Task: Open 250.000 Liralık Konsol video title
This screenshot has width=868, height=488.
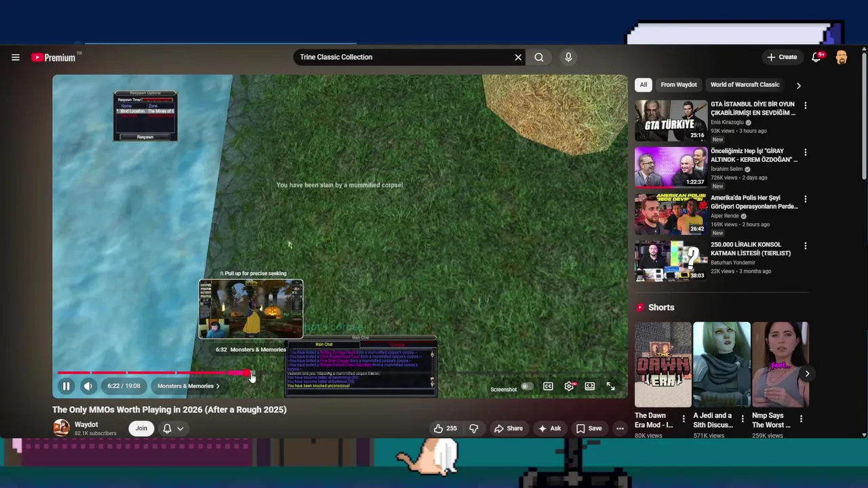Action: [x=751, y=249]
